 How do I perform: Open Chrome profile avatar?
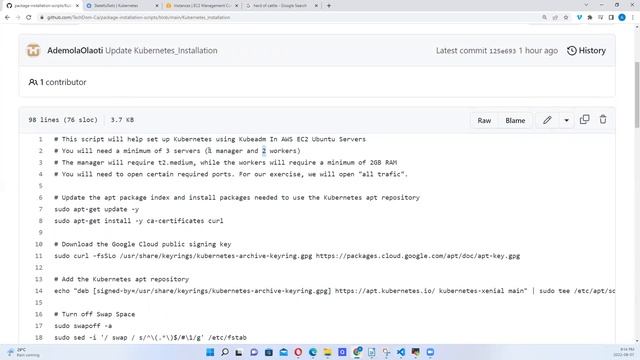(622, 17)
